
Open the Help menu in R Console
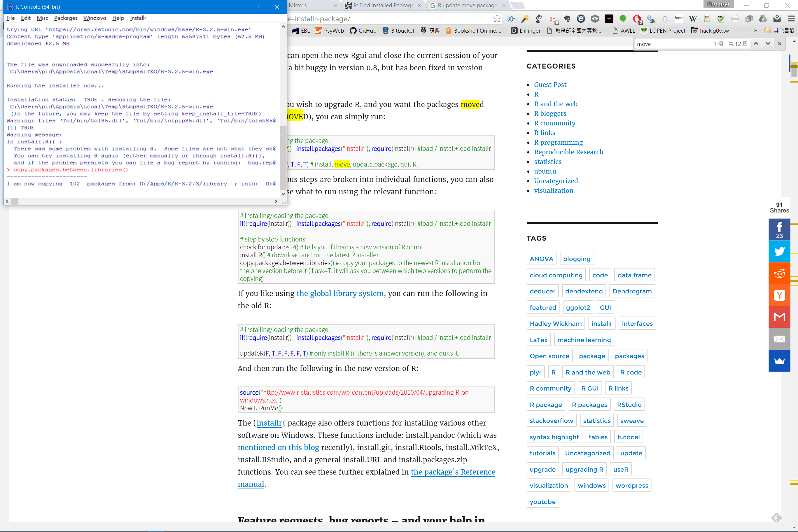pos(118,18)
